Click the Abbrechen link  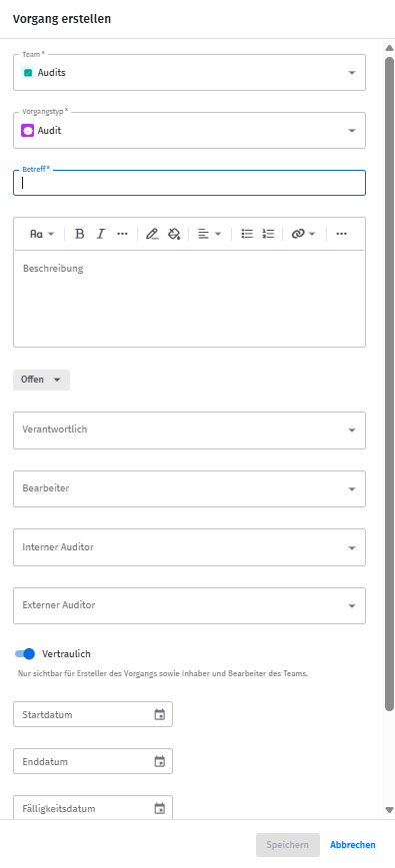click(353, 845)
